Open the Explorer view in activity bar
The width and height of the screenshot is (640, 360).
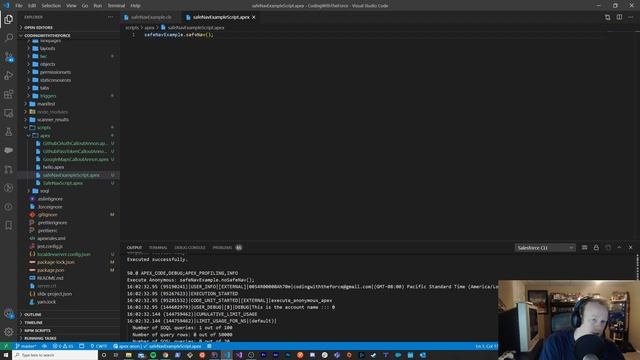9,19
